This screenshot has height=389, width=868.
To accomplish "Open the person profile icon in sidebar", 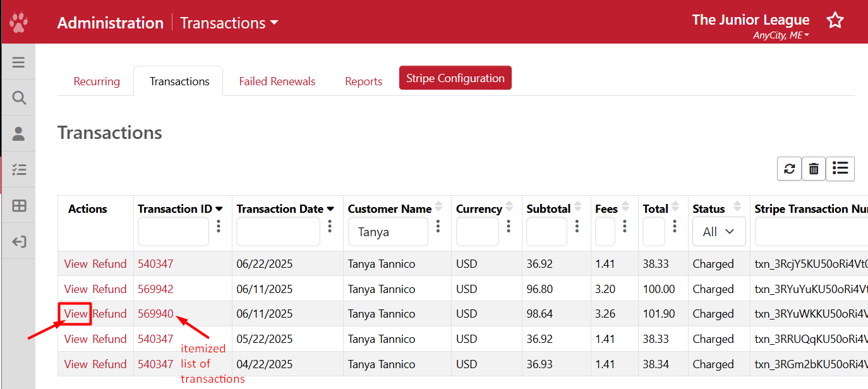I will pos(18,134).
